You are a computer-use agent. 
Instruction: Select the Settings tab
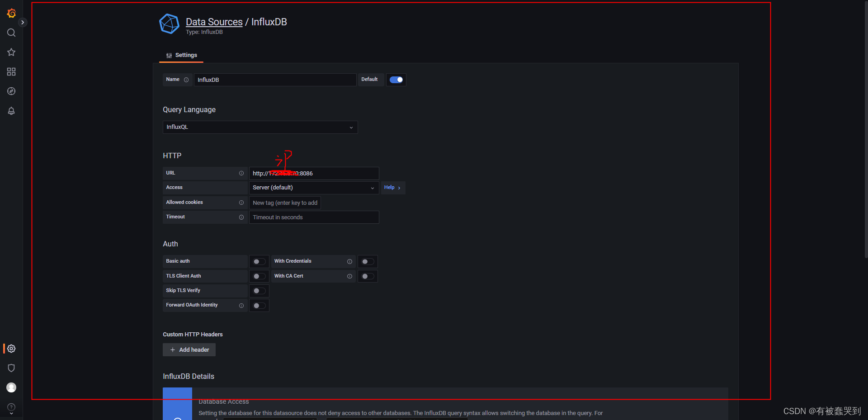tap(181, 55)
